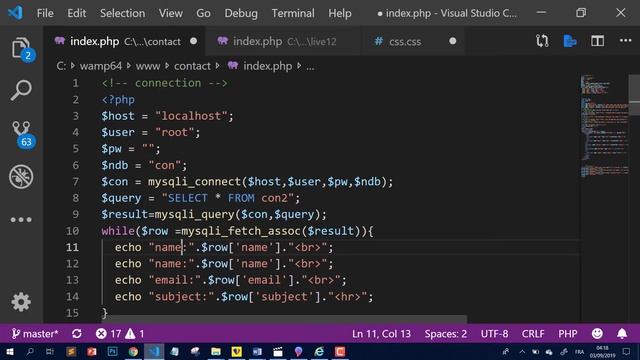The image size is (640, 360).
Task: Click the <!-- connection --> comment
Action: click(164, 83)
